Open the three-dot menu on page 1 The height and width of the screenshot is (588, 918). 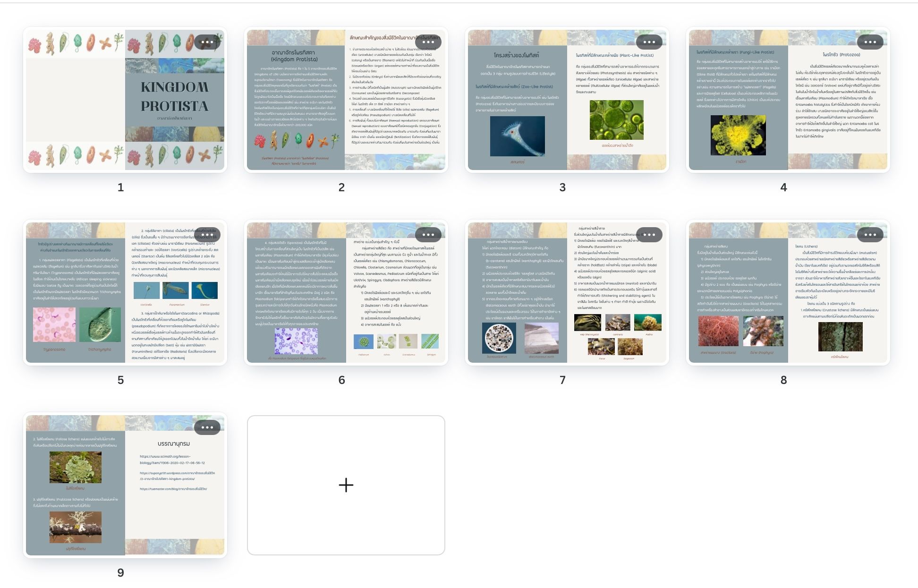pyautogui.click(x=207, y=42)
